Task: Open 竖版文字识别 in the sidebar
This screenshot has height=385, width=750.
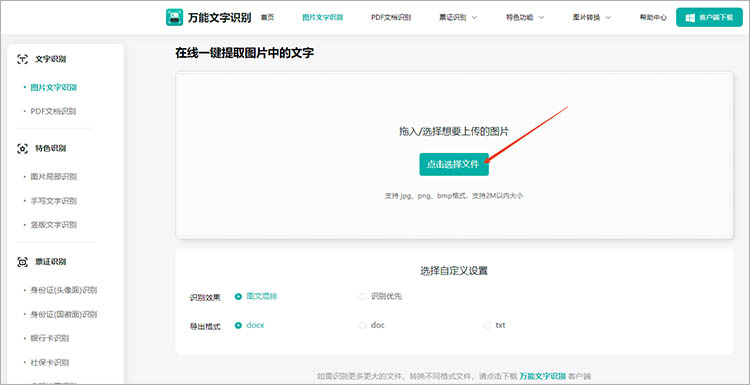Action: [54, 225]
